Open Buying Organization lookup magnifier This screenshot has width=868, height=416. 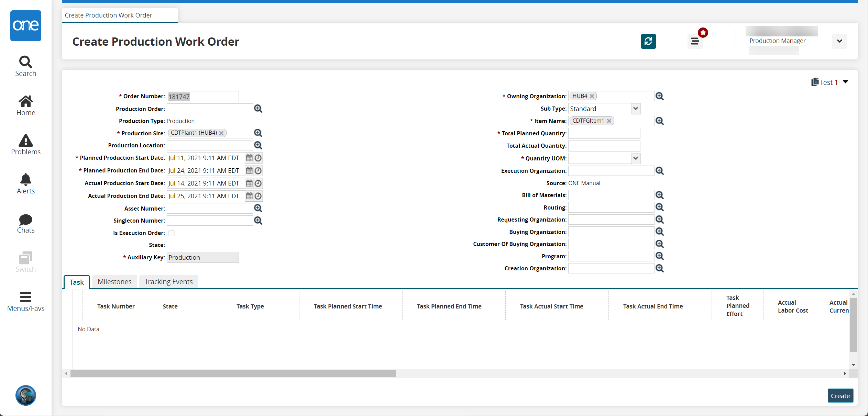[x=660, y=232]
